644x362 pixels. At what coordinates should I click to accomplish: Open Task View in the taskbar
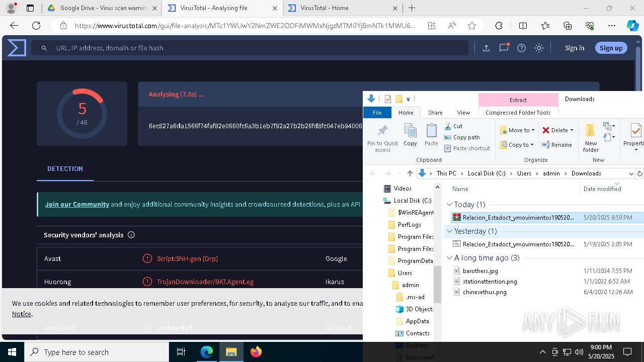coord(181,352)
